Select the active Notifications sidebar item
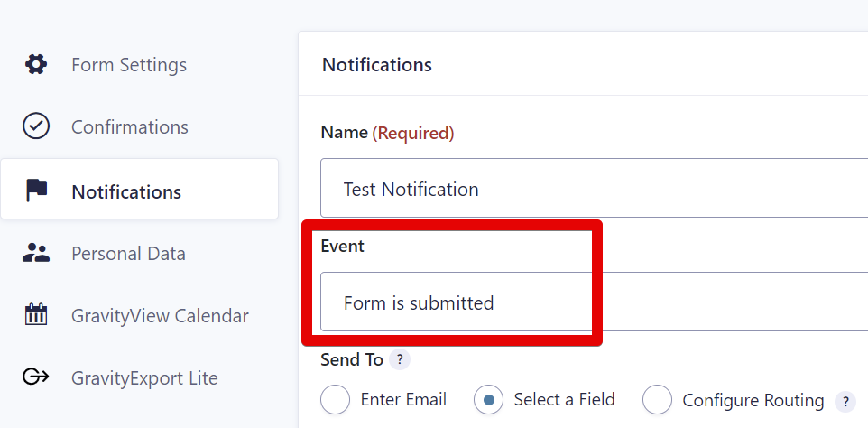This screenshot has height=428, width=868. pyautogui.click(x=126, y=191)
